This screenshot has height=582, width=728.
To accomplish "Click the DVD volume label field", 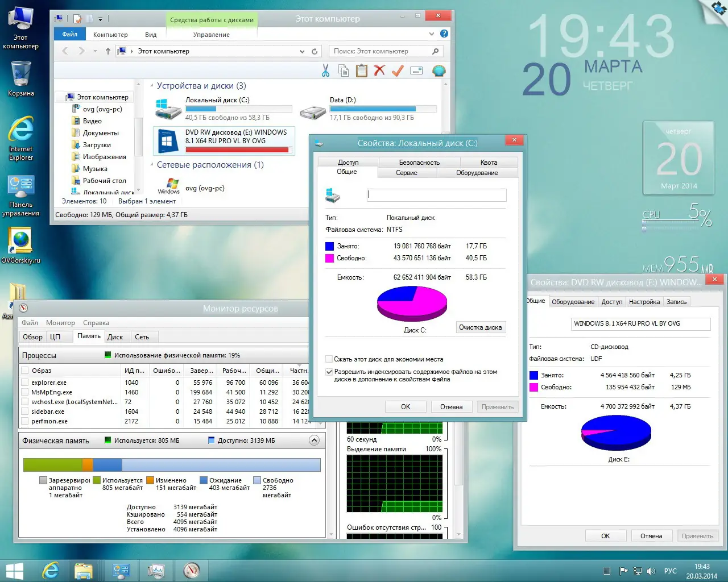I will click(641, 324).
